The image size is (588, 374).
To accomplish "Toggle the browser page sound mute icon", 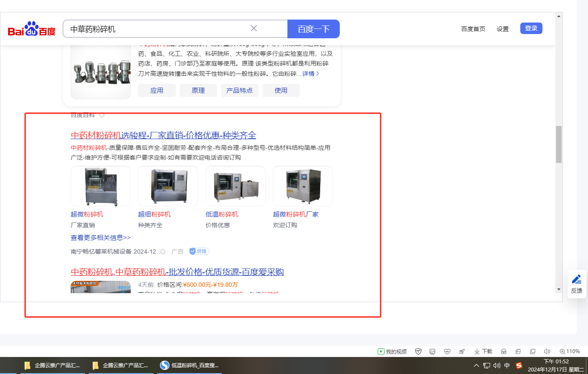I will [547, 351].
